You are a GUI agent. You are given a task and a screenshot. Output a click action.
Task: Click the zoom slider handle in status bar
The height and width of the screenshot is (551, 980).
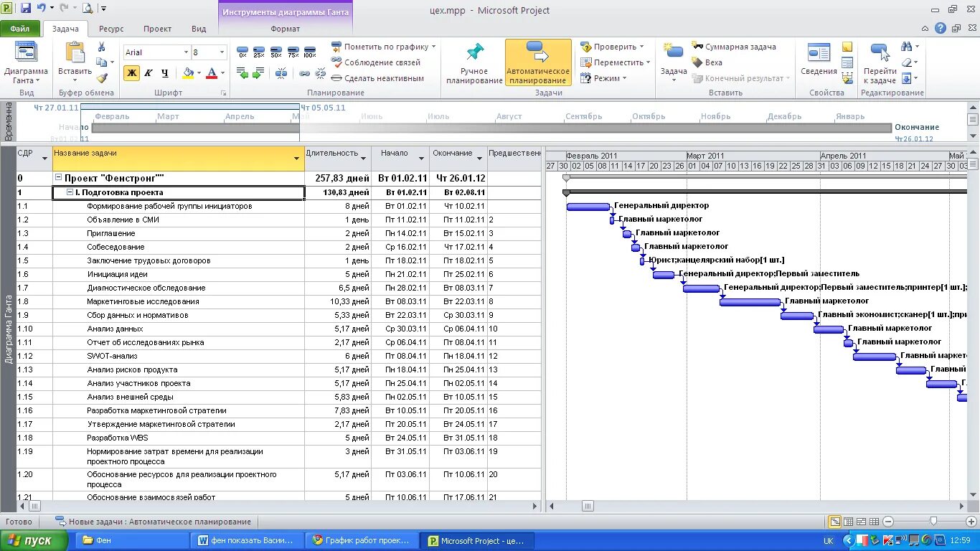[933, 522]
